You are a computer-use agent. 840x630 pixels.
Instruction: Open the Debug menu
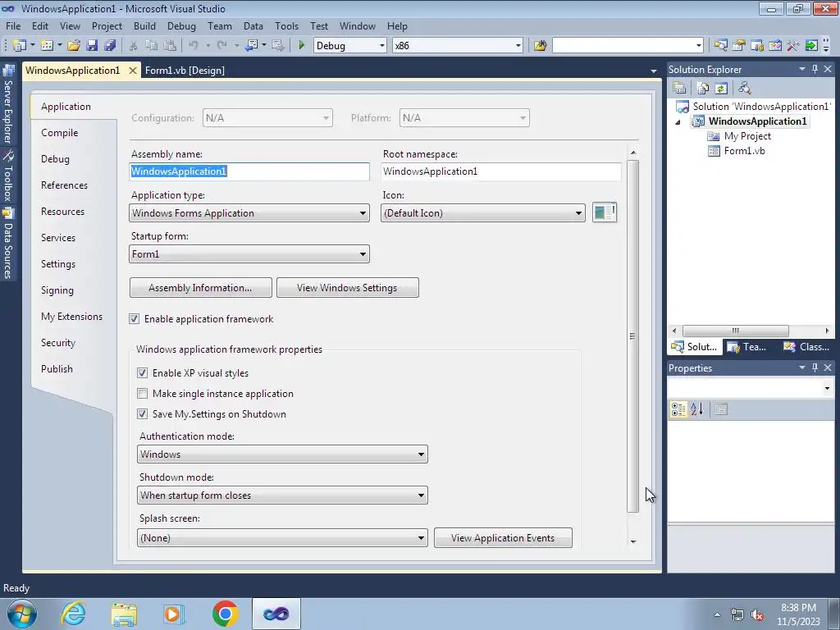pyautogui.click(x=181, y=25)
